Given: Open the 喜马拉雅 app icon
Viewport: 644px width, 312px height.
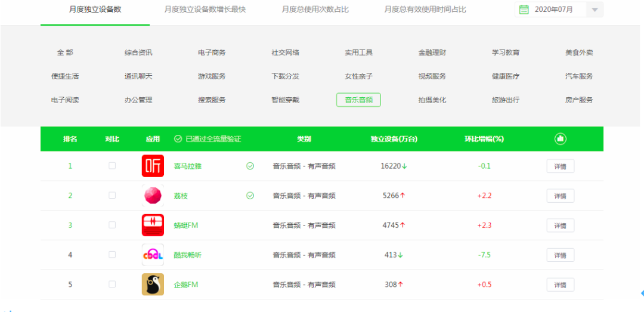Looking at the screenshot, I should 153,166.
